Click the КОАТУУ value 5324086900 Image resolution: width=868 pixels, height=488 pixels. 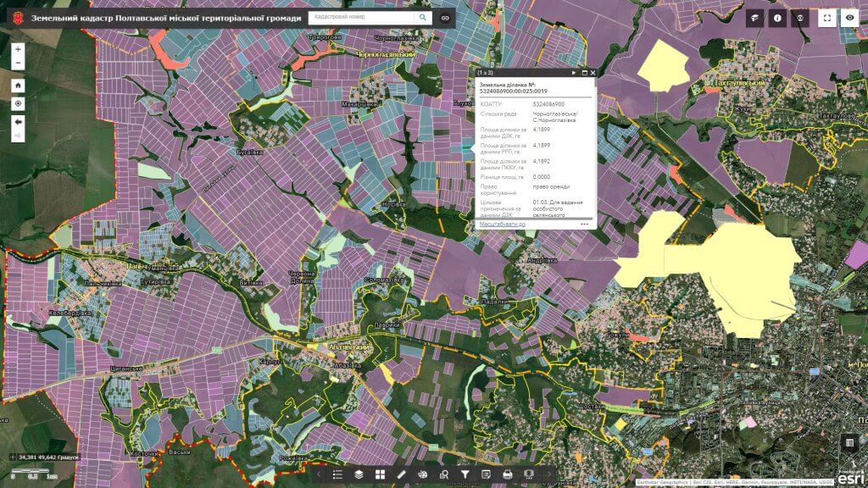click(548, 104)
